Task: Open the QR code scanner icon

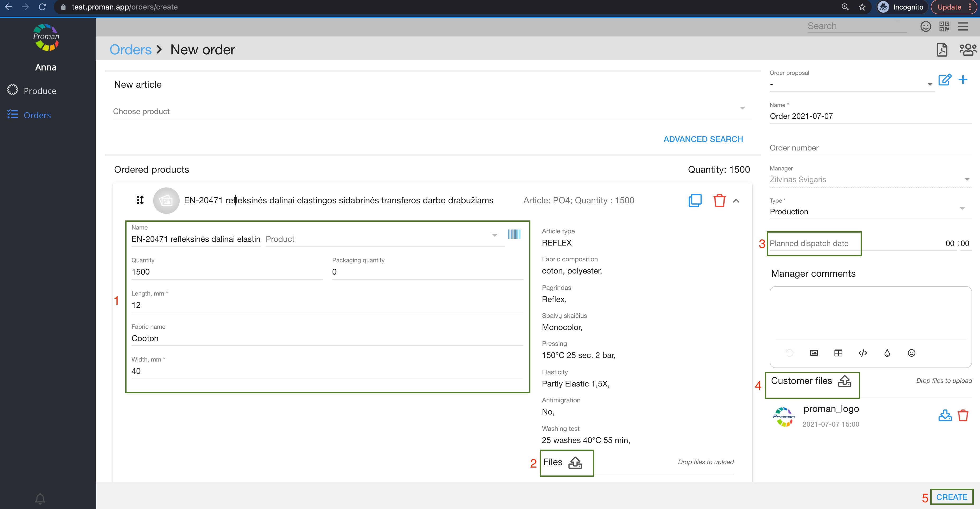Action: (944, 26)
